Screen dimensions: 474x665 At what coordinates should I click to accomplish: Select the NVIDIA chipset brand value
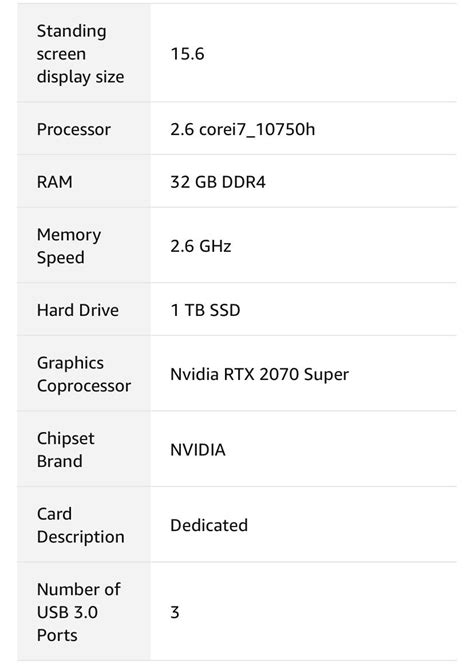(198, 450)
